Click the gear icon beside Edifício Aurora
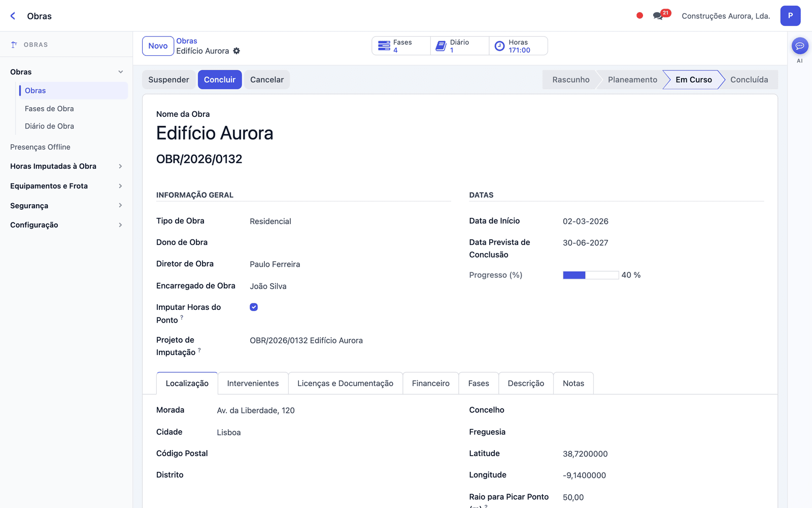This screenshot has height=508, width=812. (x=236, y=51)
